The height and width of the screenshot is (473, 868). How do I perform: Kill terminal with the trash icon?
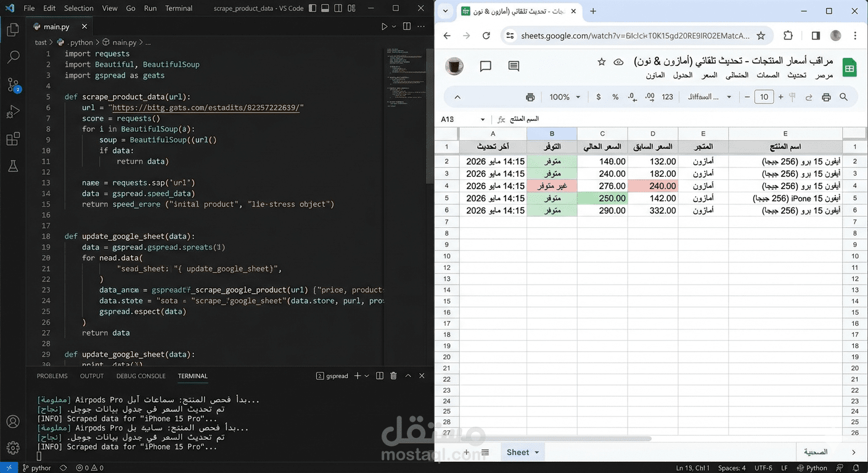click(x=393, y=376)
